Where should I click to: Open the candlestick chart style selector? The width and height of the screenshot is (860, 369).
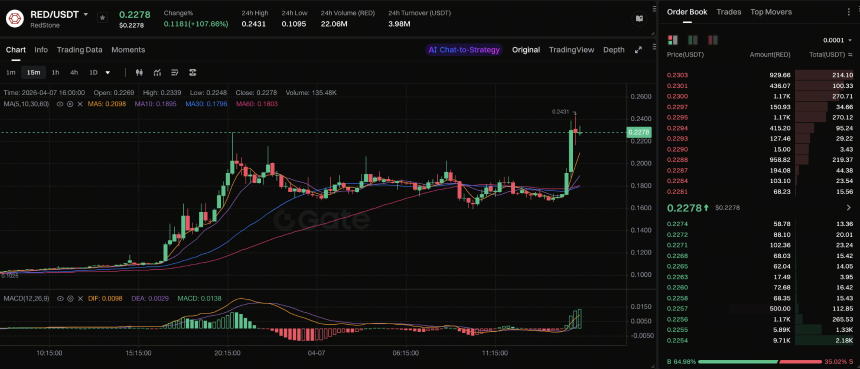point(139,72)
